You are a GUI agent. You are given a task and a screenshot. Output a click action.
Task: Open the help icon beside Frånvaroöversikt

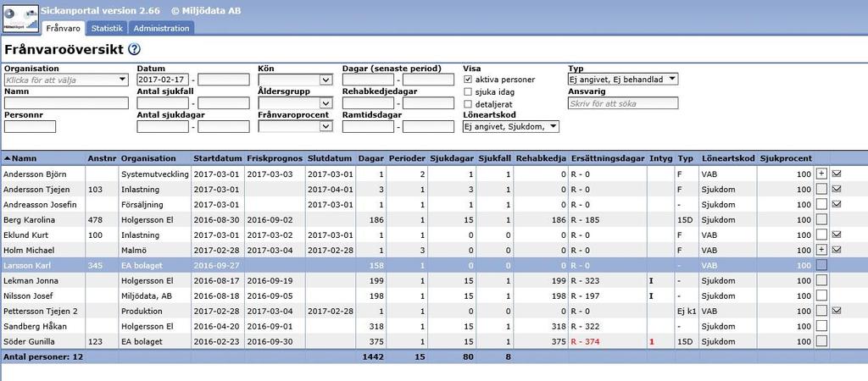pyautogui.click(x=134, y=49)
